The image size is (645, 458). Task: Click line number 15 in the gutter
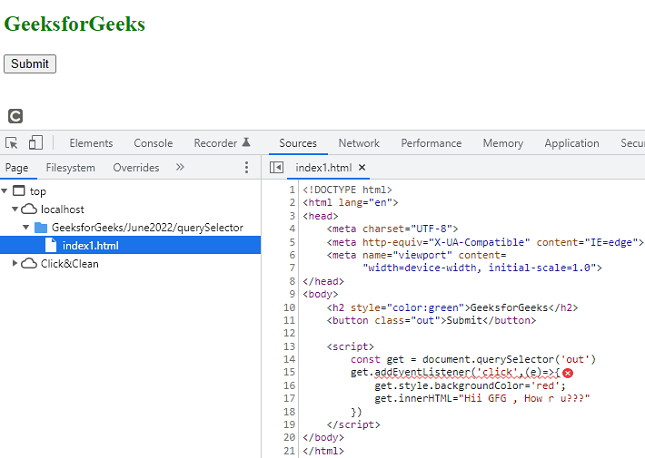[289, 372]
